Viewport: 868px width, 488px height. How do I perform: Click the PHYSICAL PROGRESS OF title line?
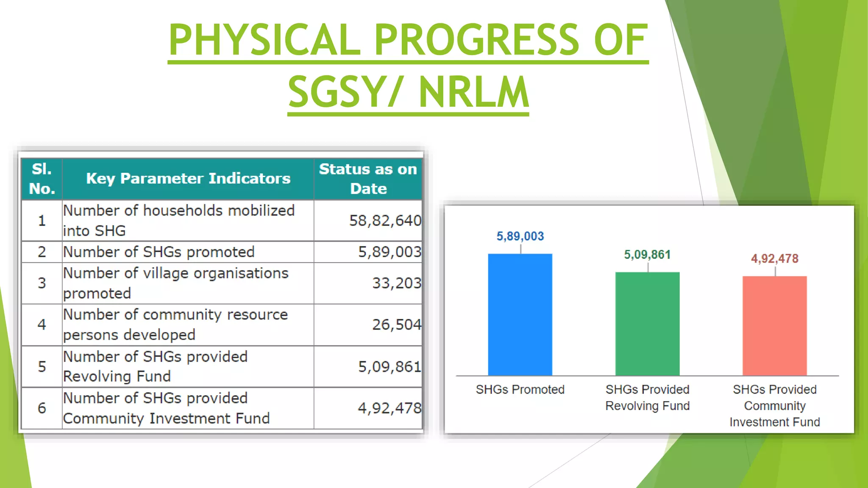pyautogui.click(x=408, y=39)
